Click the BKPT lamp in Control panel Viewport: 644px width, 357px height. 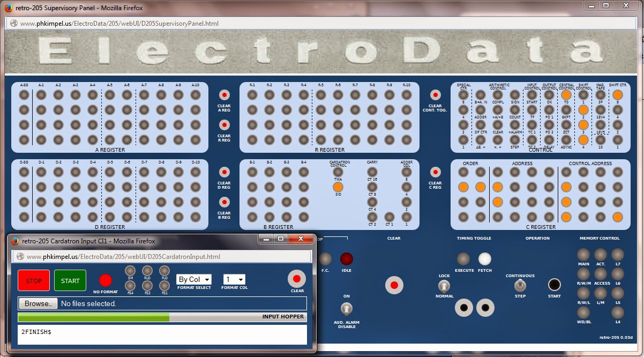pyautogui.click(x=566, y=110)
